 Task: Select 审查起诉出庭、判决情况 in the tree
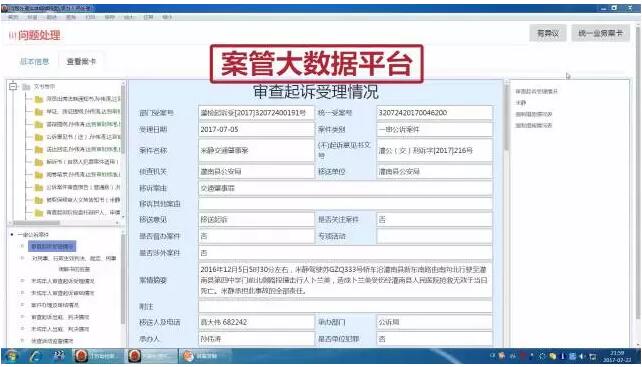[x=60, y=317]
